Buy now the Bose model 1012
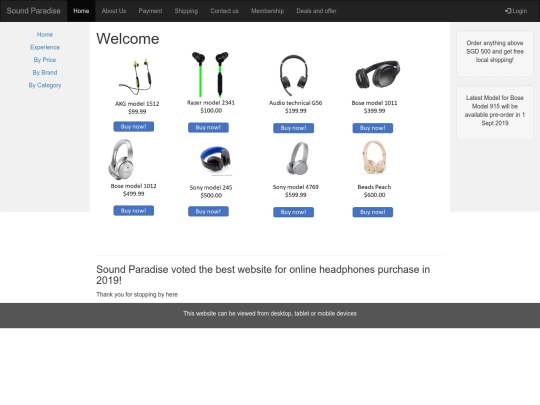540x405 pixels. 134,210
